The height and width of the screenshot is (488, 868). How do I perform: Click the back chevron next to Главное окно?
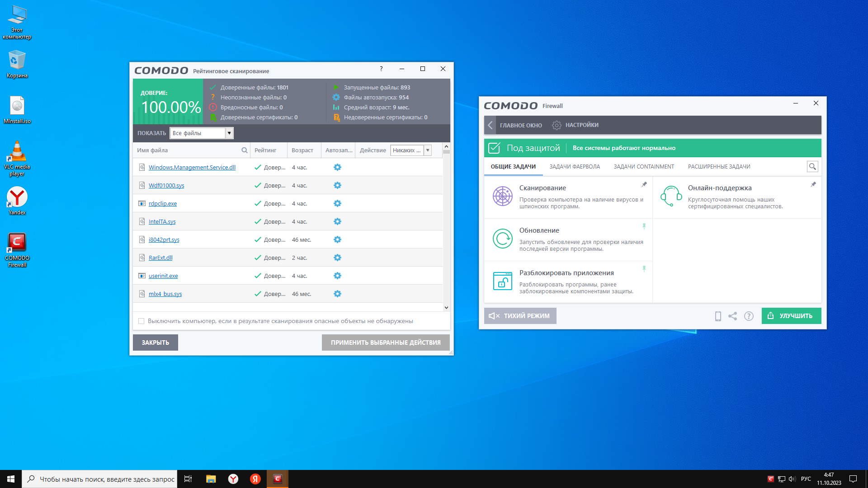(490, 125)
